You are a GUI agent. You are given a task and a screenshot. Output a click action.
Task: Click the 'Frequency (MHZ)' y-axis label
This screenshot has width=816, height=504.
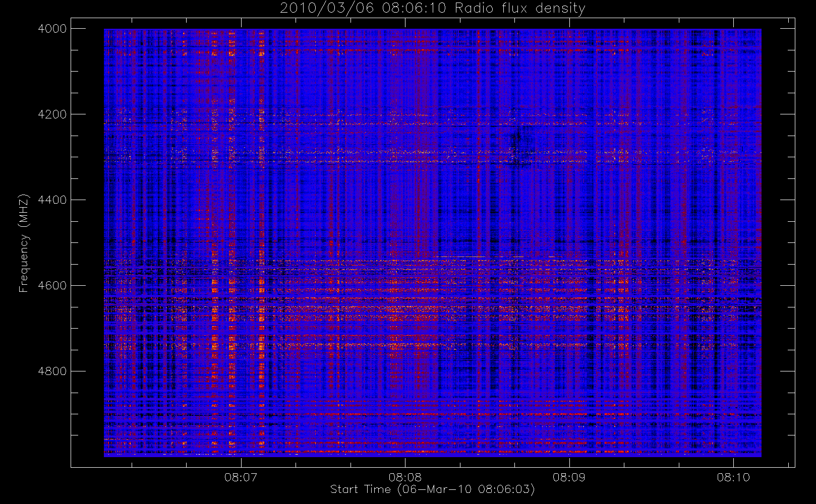[23, 243]
